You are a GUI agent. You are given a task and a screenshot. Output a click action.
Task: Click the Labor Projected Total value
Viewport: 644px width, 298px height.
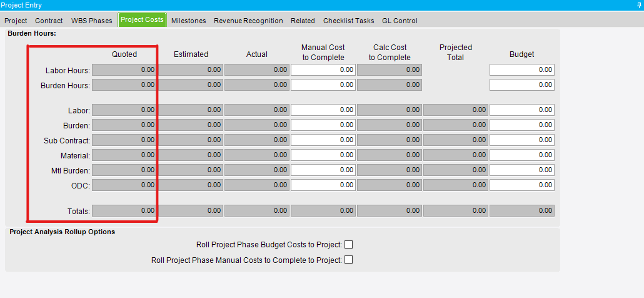tap(456, 110)
